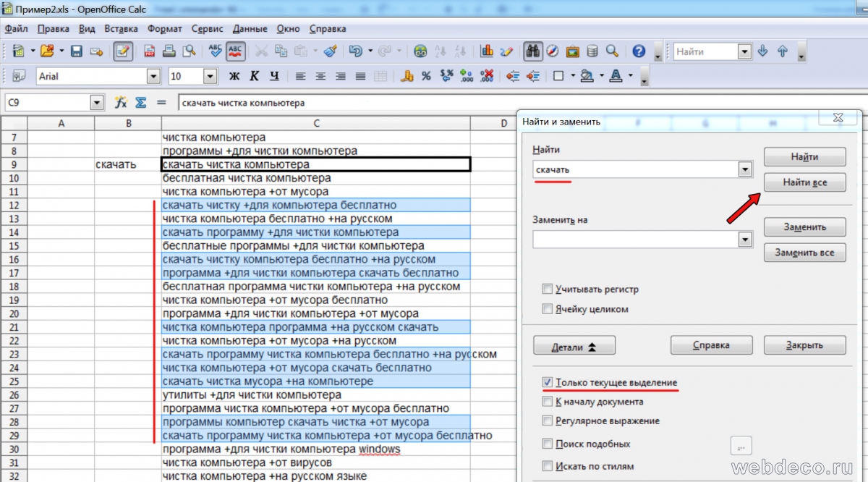The image size is (868, 482).
Task: Apply percent number format
Action: tap(426, 76)
